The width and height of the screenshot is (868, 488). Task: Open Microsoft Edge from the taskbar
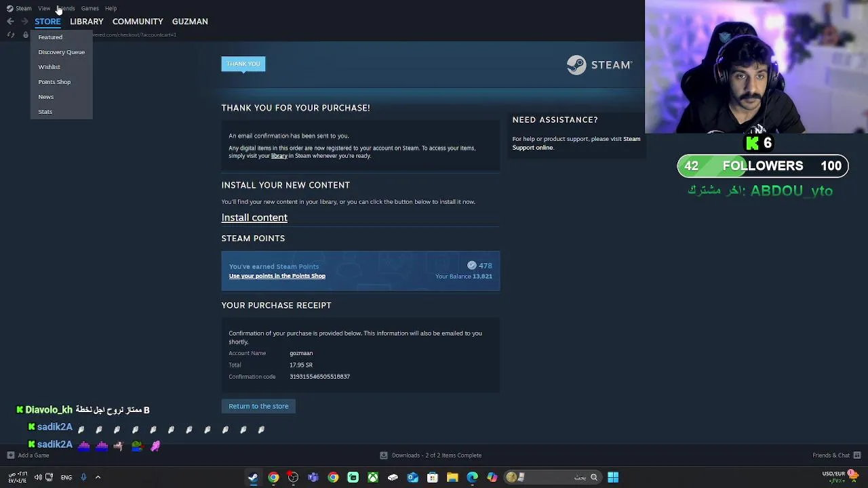pyautogui.click(x=473, y=477)
